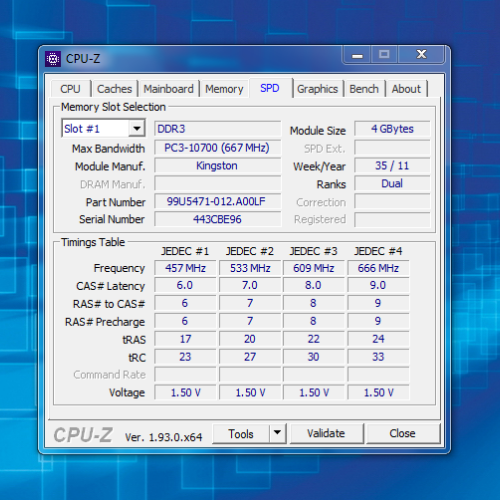Viewport: 500px width, 500px height.
Task: Click the tRC value 33
Action: (378, 357)
